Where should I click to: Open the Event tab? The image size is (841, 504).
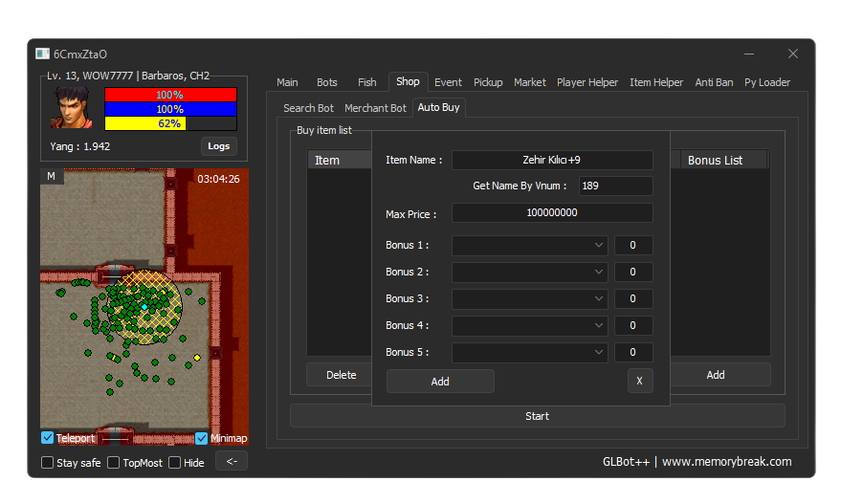tap(448, 82)
